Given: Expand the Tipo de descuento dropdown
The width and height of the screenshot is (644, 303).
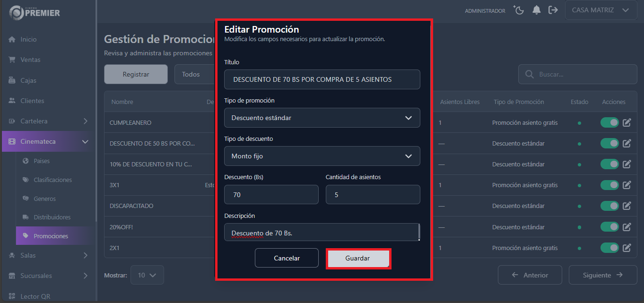Looking at the screenshot, I should (x=322, y=156).
